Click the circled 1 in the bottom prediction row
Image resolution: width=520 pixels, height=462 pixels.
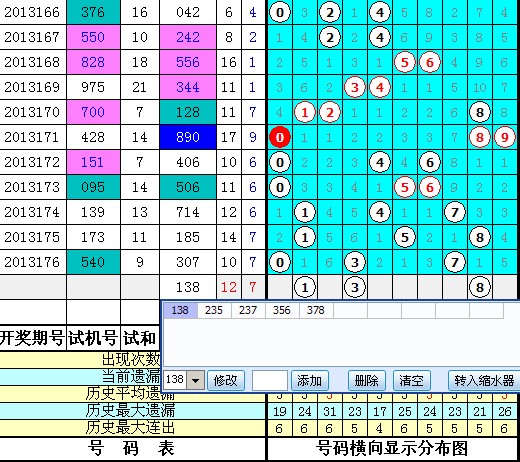coord(305,287)
